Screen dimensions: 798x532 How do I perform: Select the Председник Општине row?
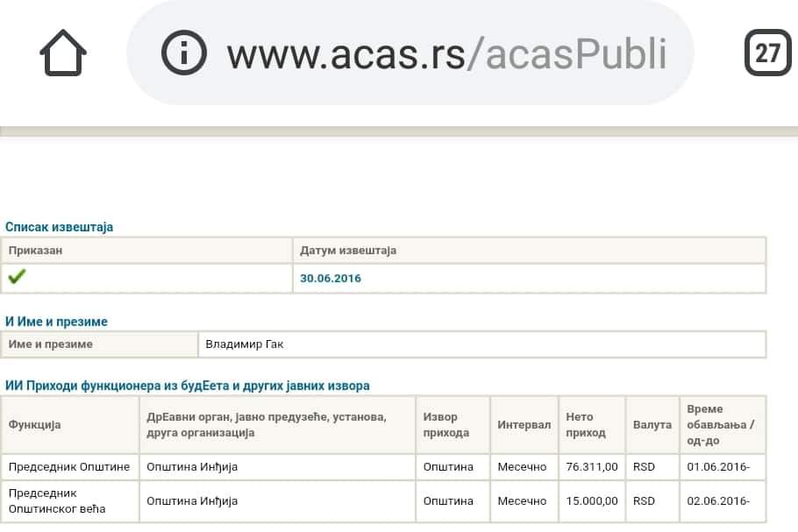pos(383,467)
